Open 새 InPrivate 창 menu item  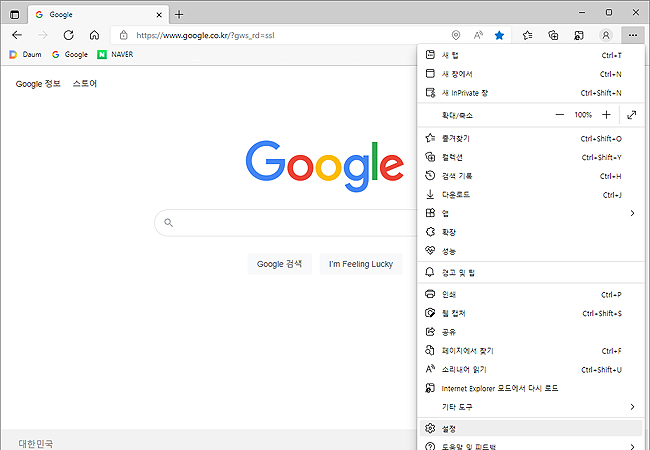(531, 93)
